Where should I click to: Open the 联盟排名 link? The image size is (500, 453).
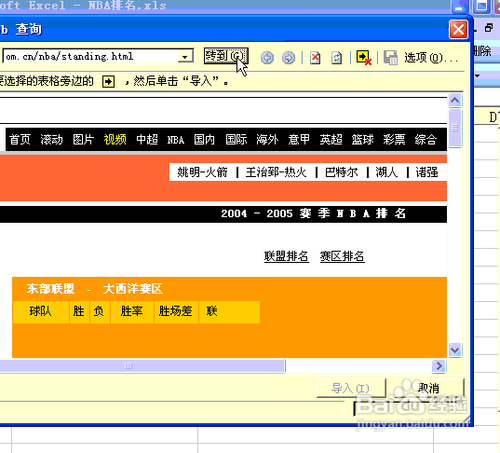coord(286,256)
